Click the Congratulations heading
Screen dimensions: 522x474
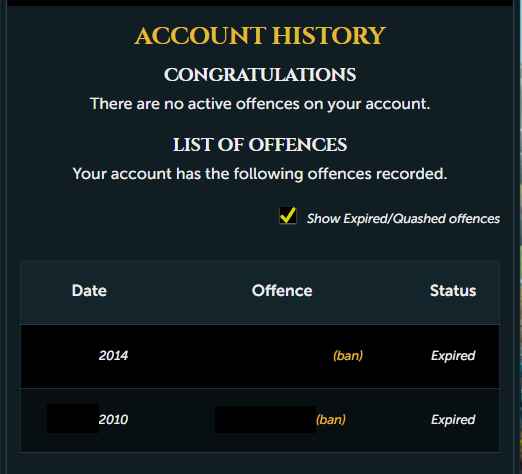[x=260, y=75]
